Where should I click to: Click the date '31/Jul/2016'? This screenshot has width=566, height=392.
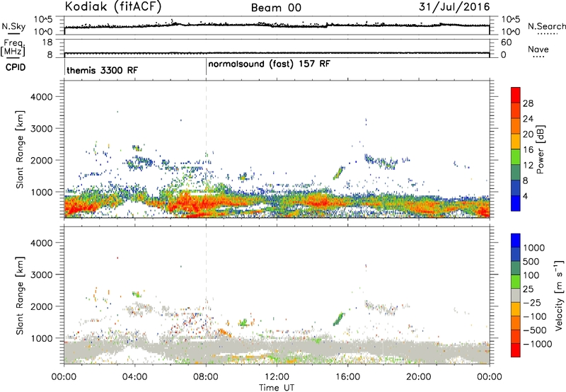[x=454, y=7]
